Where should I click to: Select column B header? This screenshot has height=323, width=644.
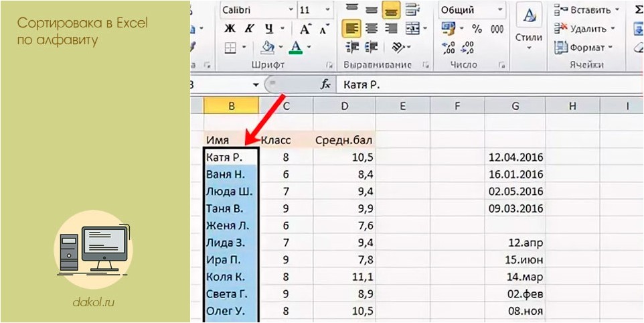(231, 106)
